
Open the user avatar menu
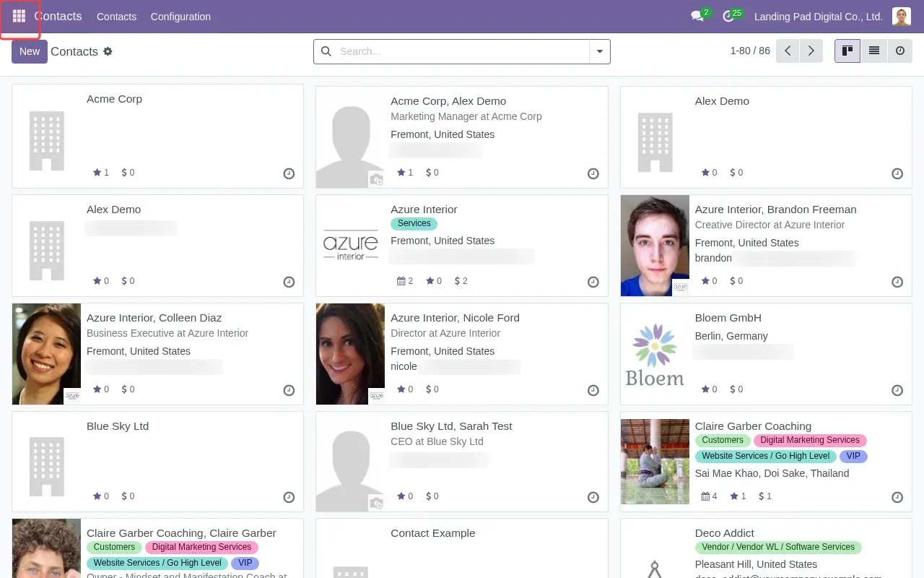901,17
